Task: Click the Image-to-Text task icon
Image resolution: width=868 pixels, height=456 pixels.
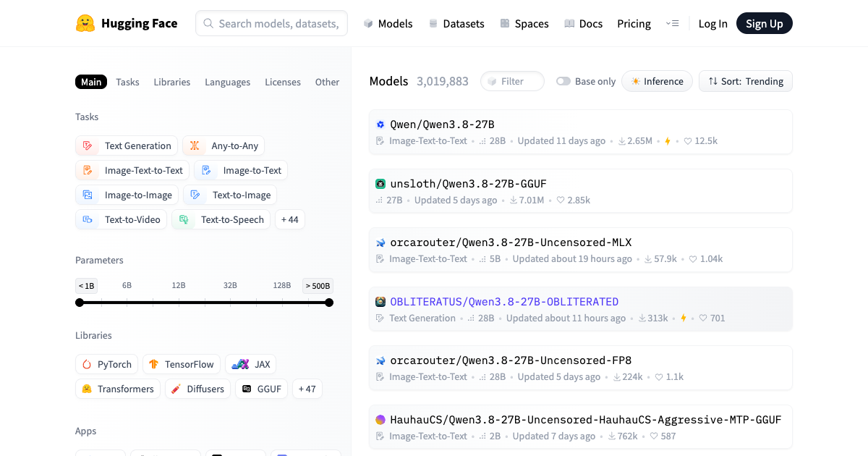Action: 206,170
